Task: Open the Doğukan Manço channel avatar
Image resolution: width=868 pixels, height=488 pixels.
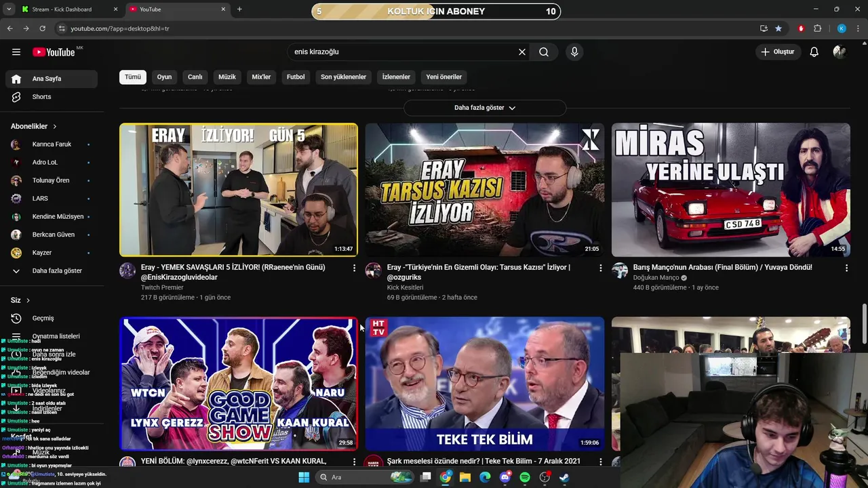Action: (620, 271)
